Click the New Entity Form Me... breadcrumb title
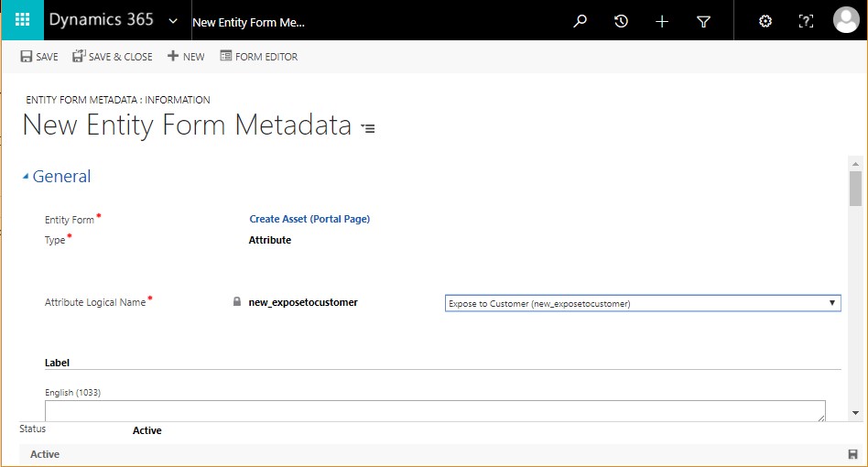Image resolution: width=868 pixels, height=467 pixels. point(248,23)
